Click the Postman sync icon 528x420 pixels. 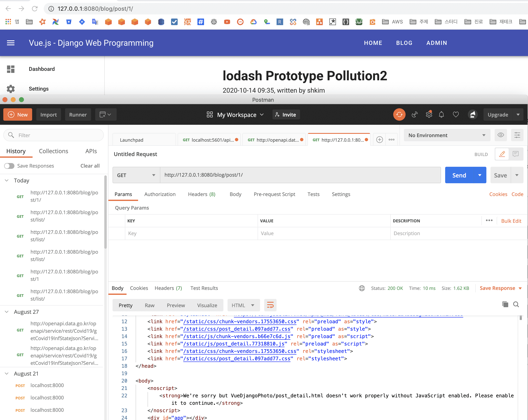point(399,115)
